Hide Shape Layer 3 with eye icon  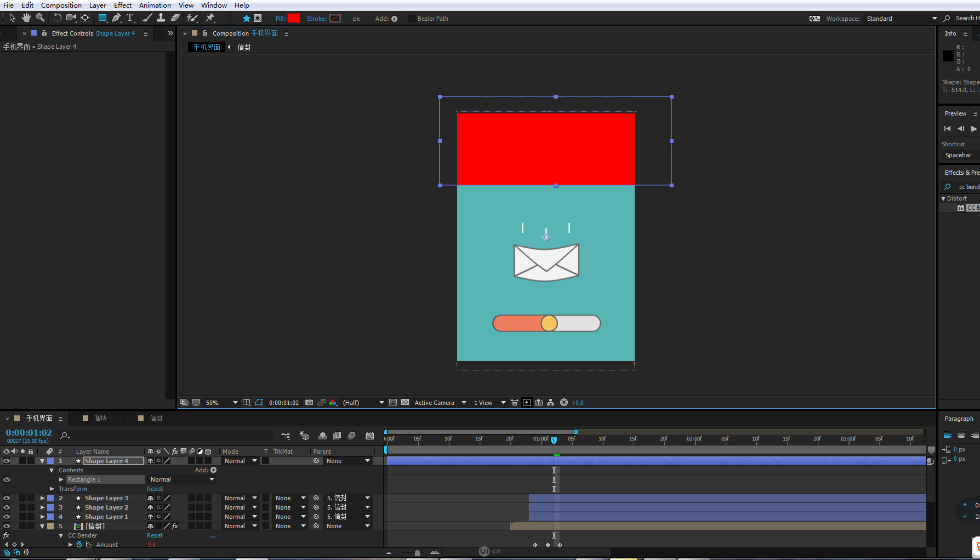(x=7, y=498)
